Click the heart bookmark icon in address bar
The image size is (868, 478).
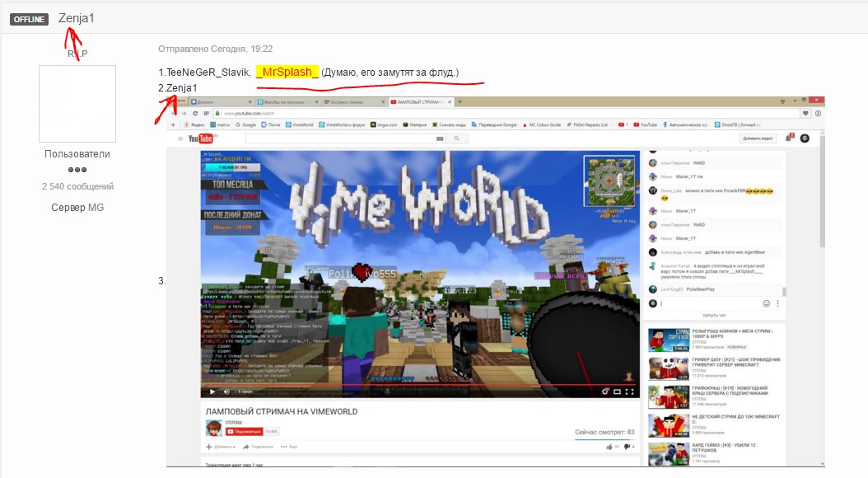click(805, 113)
